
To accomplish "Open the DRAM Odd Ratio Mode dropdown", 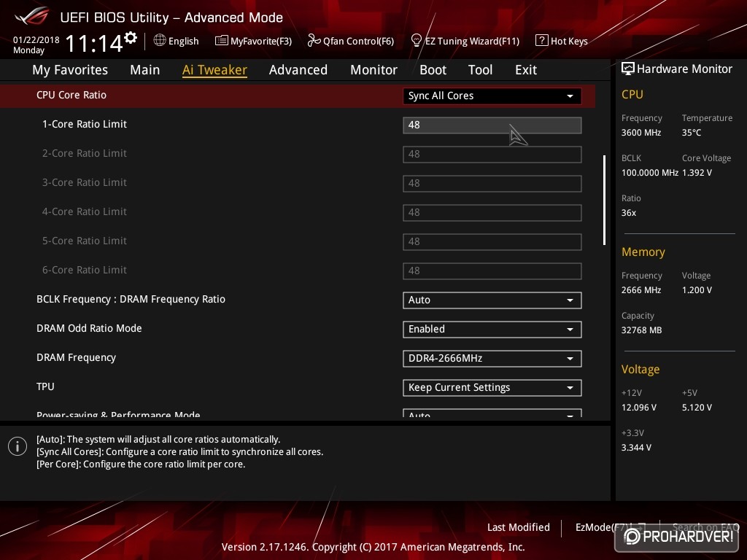I will pyautogui.click(x=492, y=329).
